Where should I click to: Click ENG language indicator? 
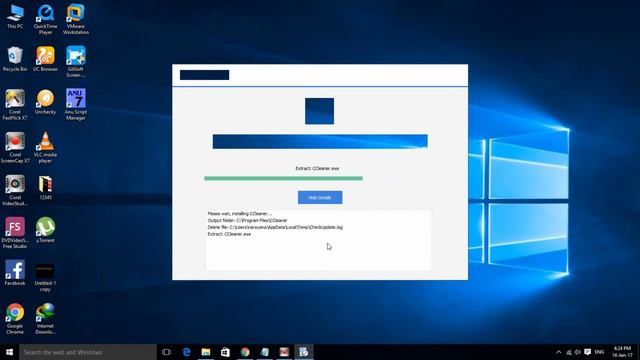(x=599, y=352)
